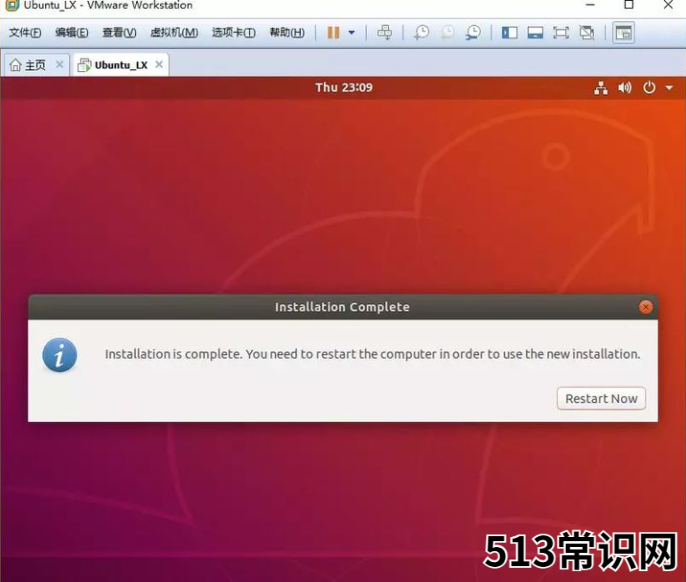Image resolution: width=686 pixels, height=582 pixels.
Task: Click the Ubuntu power icon
Action: [x=649, y=88]
